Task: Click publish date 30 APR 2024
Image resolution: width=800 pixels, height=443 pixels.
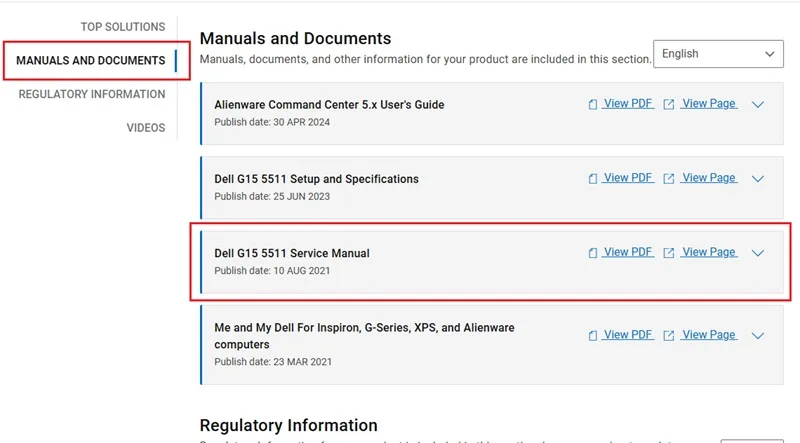Action: (x=272, y=122)
